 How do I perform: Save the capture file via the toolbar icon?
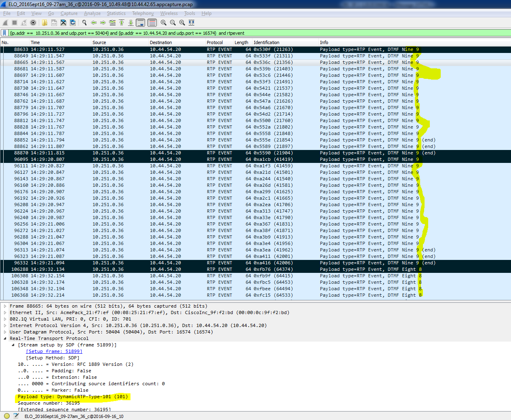click(x=54, y=23)
